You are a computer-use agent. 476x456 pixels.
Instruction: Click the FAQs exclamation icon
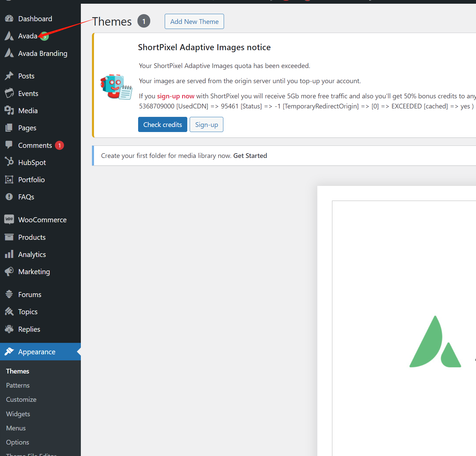click(9, 197)
